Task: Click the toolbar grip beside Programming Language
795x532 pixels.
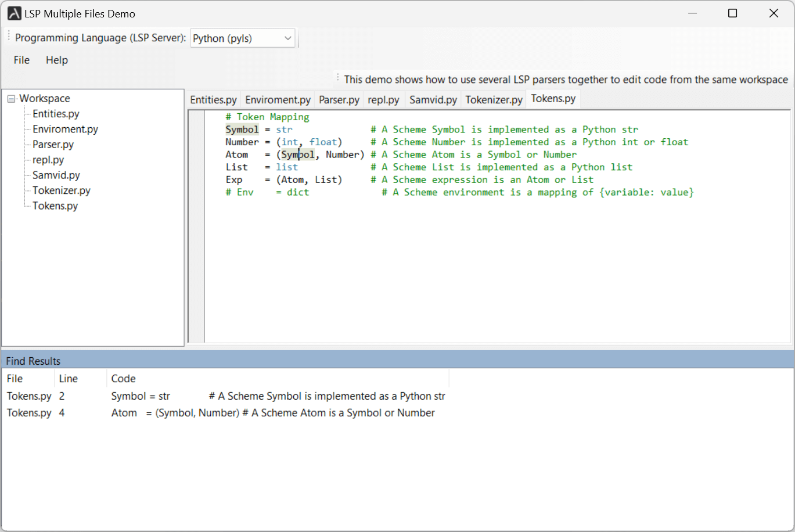Action: click(x=9, y=37)
